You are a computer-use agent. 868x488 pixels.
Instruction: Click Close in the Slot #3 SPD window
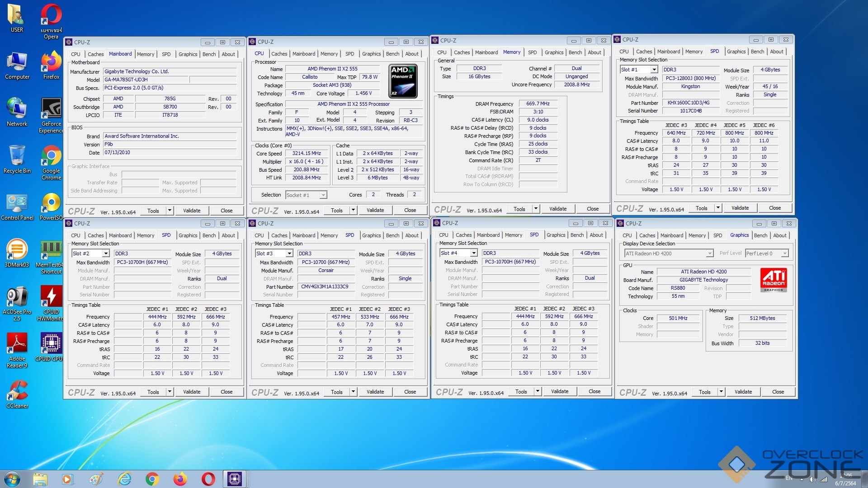coord(410,392)
